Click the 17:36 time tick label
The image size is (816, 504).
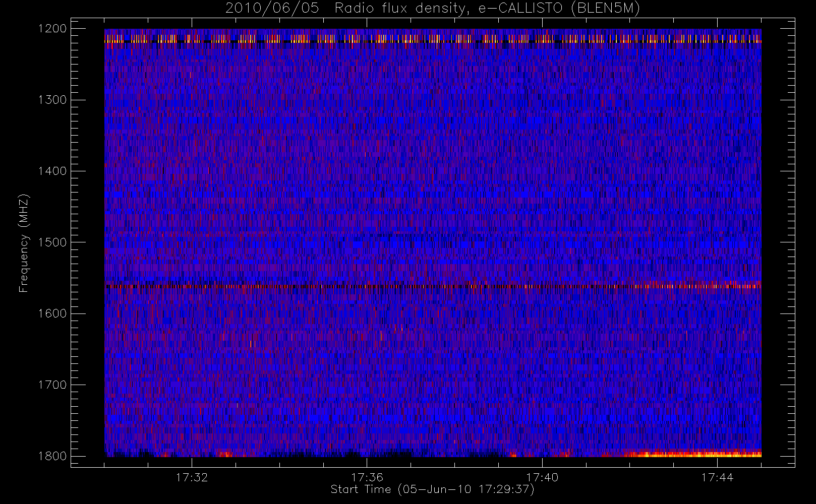coord(367,477)
